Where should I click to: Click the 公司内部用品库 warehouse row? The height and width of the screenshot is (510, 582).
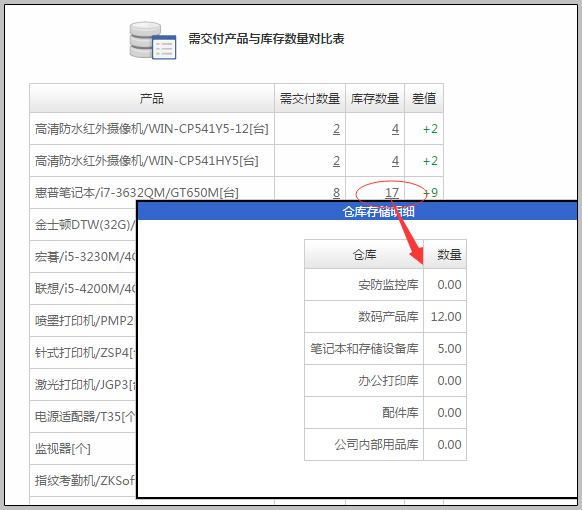(385, 444)
